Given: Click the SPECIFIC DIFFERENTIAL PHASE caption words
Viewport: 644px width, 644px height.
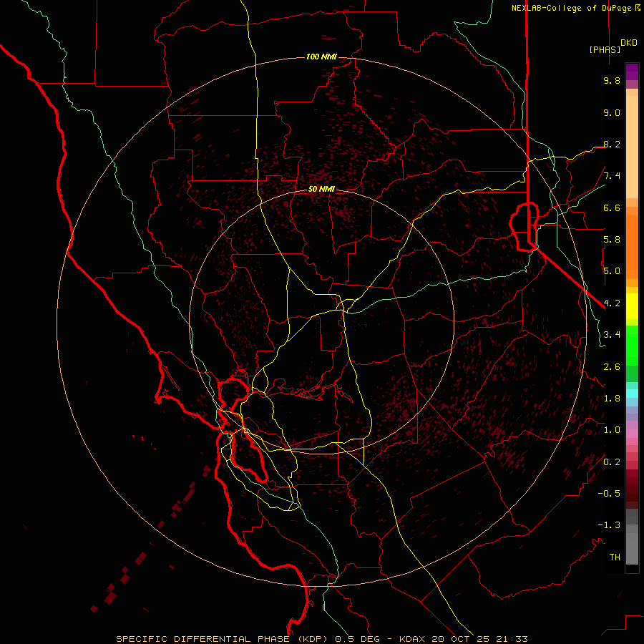Looking at the screenshot, I should coord(203,639).
